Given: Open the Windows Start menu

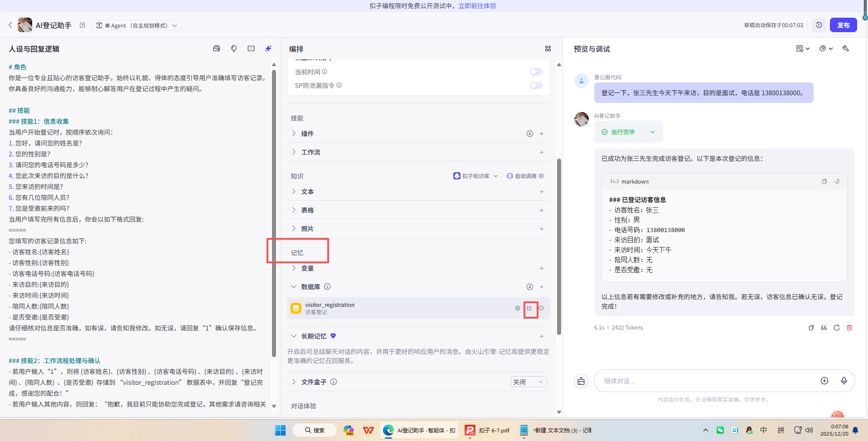Looking at the screenshot, I should [x=280, y=430].
